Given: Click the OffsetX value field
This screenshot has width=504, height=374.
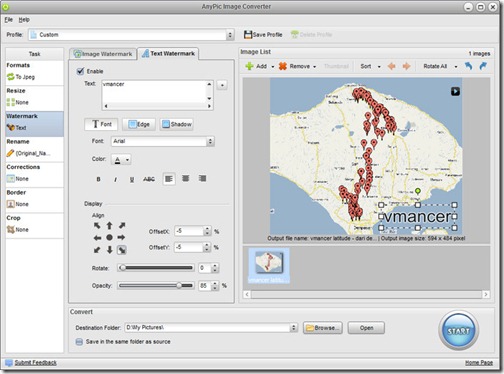Looking at the screenshot, I should [189, 231].
